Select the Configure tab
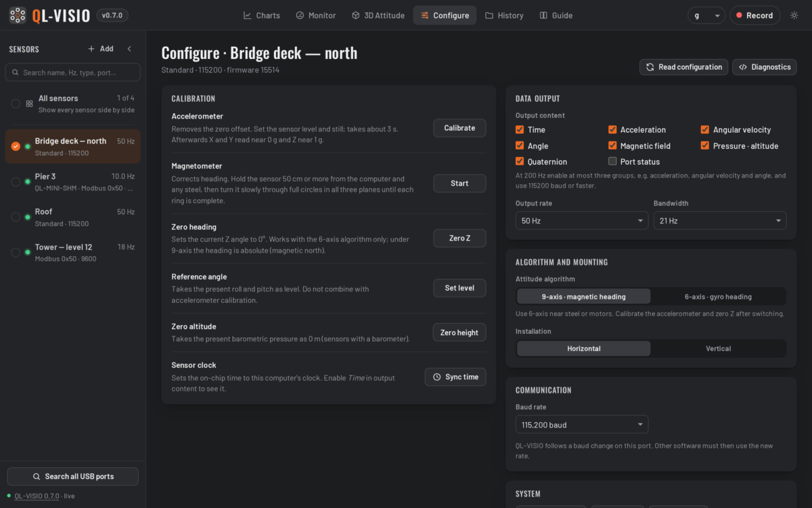 tap(445, 16)
